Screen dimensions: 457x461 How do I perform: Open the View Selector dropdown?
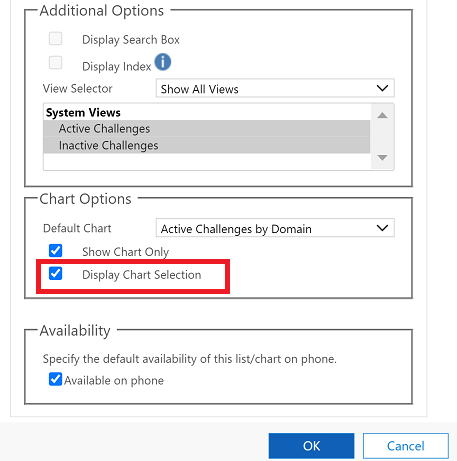275,88
